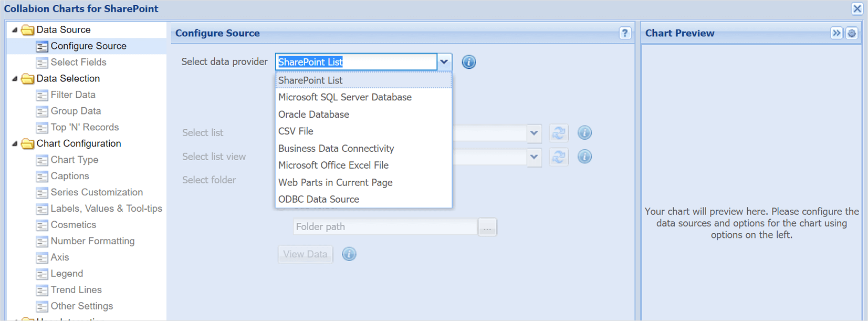Viewport: 868px width, 321px height.
Task: Open the Group Data item
Action: pyautogui.click(x=76, y=111)
